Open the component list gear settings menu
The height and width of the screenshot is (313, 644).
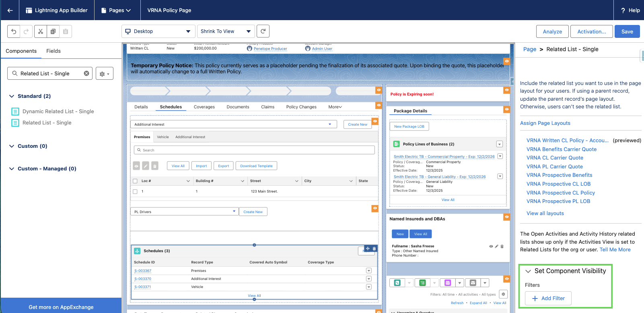pyautogui.click(x=104, y=74)
